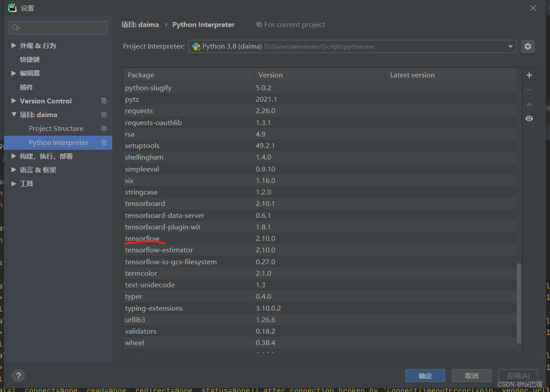
Task: Select the typing-extensions package row
Action: 320,308
